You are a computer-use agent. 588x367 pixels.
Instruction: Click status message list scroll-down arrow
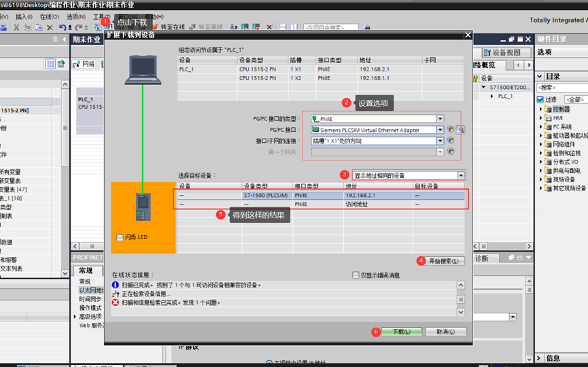point(461,312)
